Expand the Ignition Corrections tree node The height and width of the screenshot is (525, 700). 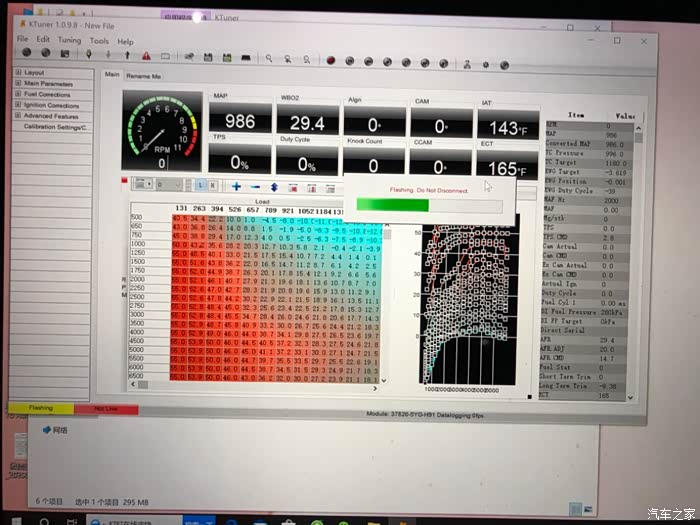click(x=18, y=105)
